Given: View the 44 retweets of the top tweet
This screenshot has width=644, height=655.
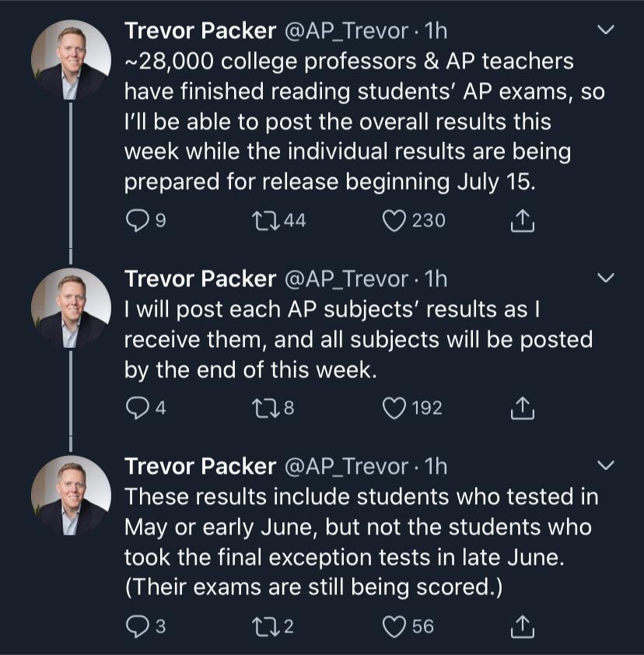Looking at the screenshot, I should coord(288,220).
